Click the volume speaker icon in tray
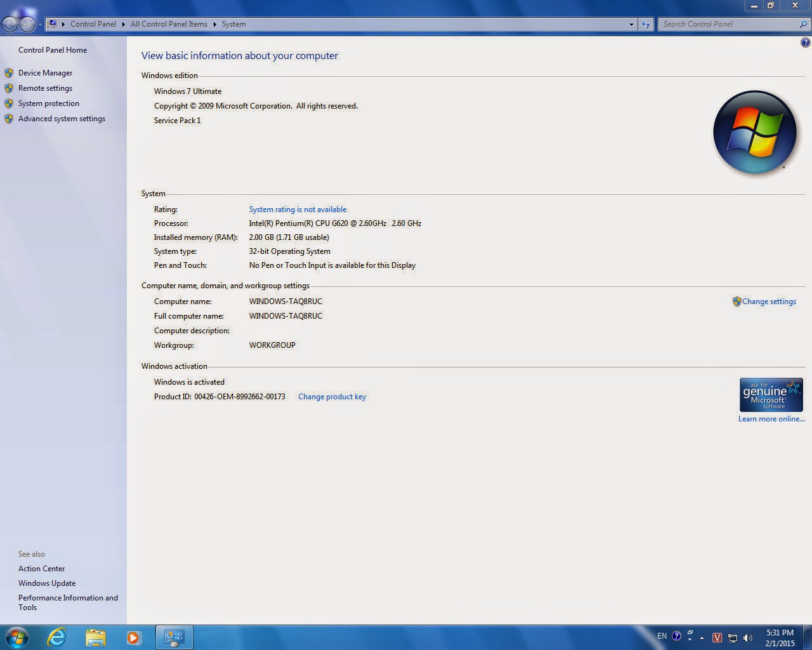The image size is (812, 650). 748,638
